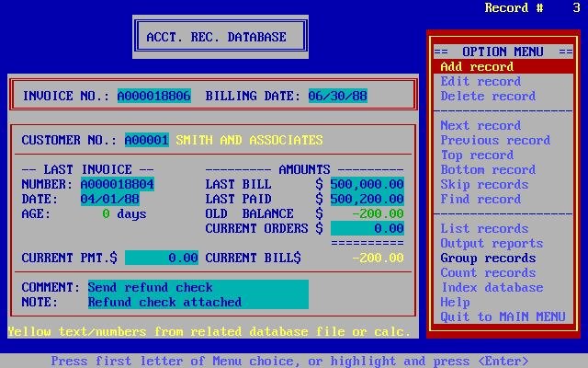
Task: Open Help from the Option Menu
Action: [455, 303]
